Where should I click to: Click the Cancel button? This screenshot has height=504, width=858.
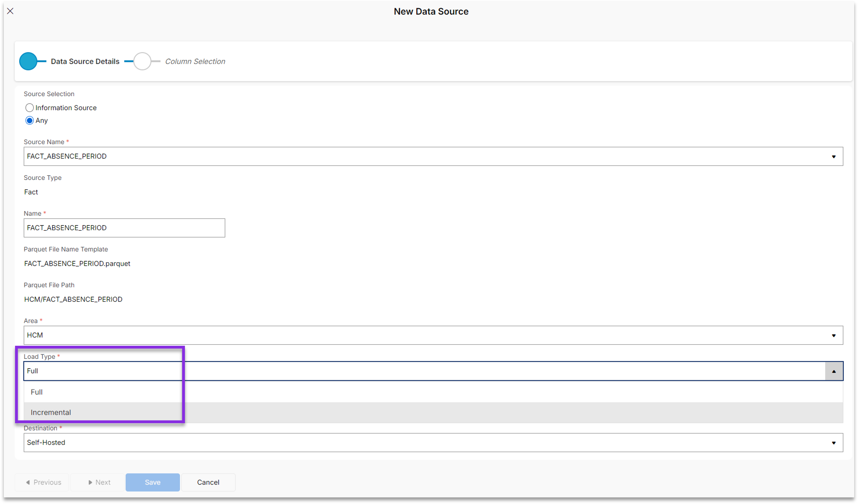tap(208, 482)
